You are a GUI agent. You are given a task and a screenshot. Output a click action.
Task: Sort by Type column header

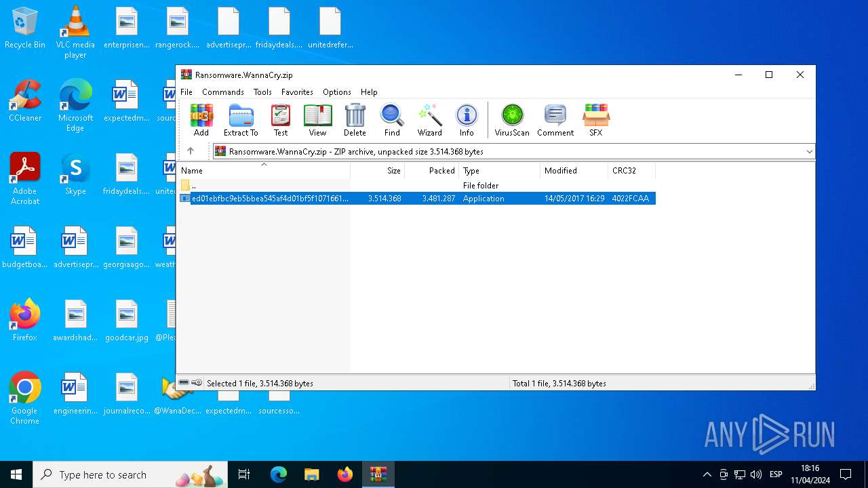499,171
